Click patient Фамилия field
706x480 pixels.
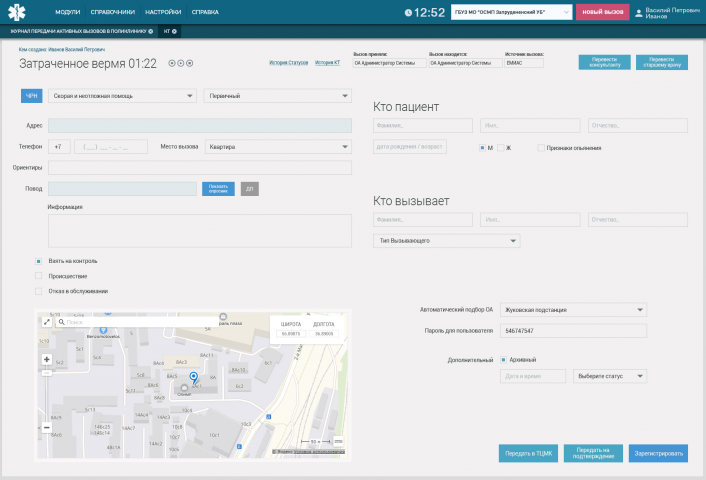click(x=423, y=126)
